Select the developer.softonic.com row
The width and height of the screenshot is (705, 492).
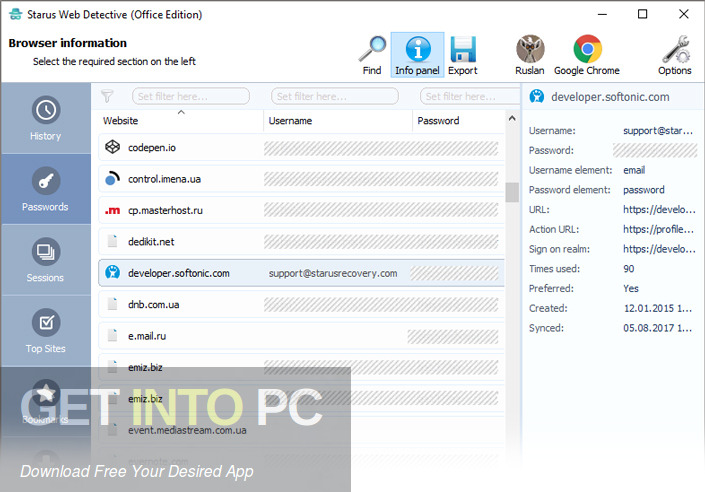point(301,273)
